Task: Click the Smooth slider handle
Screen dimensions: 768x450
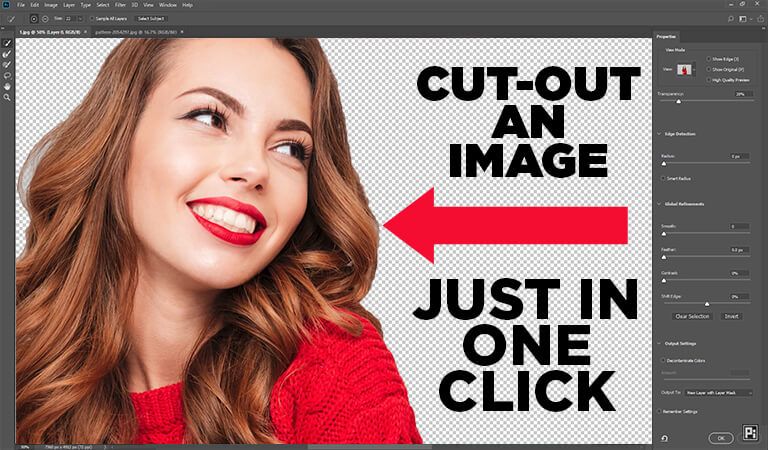Action: pyautogui.click(x=664, y=234)
